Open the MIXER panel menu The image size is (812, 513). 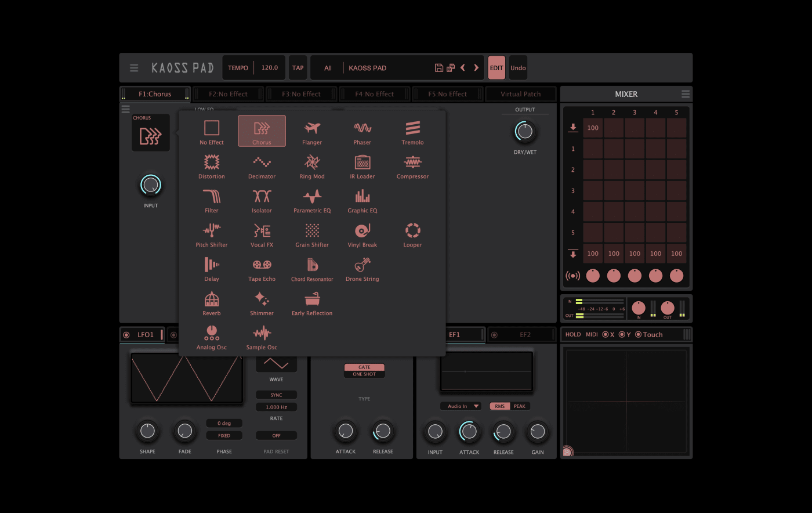coord(686,94)
